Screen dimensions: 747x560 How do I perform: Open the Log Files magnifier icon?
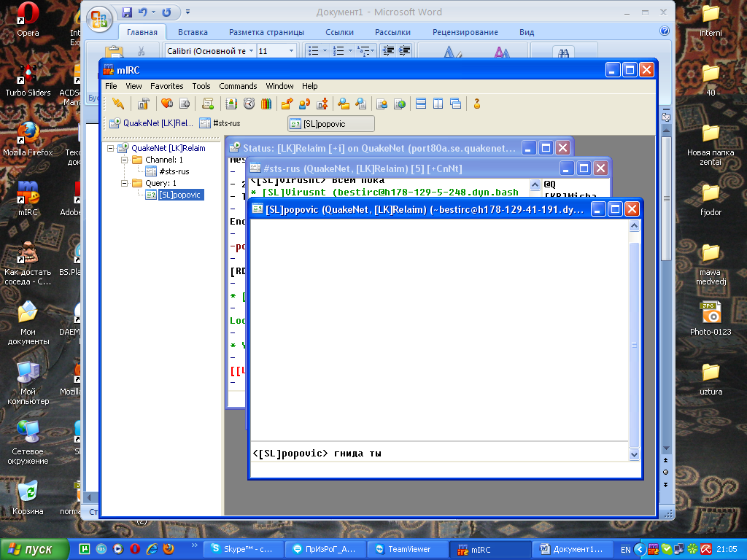pos(361,104)
